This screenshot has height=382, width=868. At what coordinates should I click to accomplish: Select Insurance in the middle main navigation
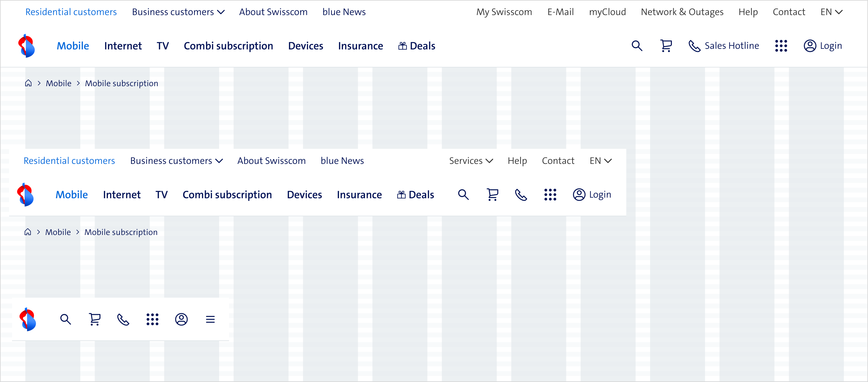tap(360, 195)
